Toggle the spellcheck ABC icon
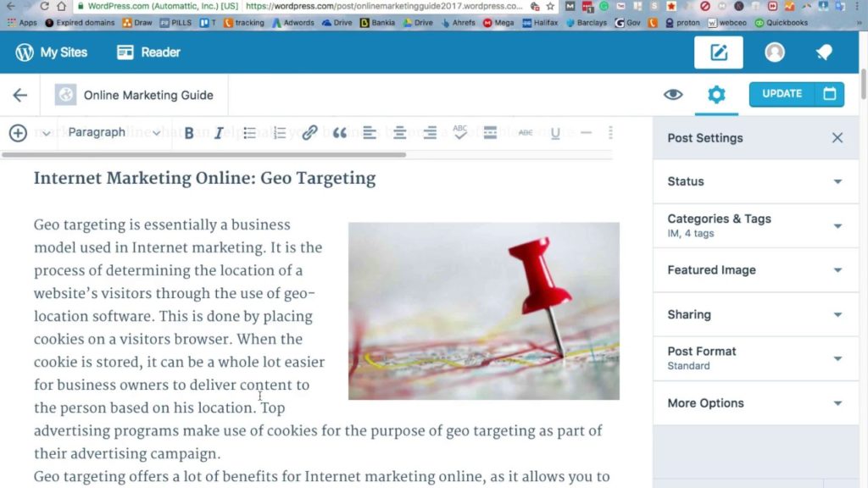The height and width of the screenshot is (488, 868). [459, 132]
